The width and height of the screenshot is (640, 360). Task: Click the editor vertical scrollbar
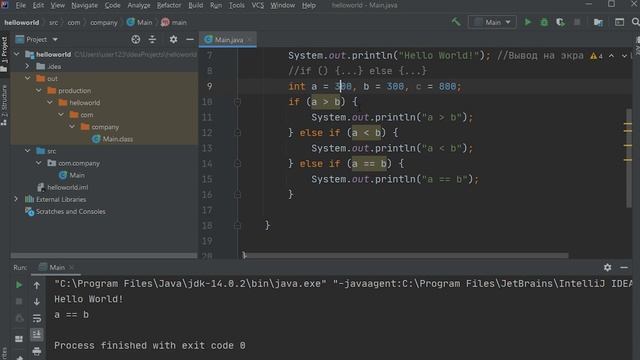click(x=628, y=158)
